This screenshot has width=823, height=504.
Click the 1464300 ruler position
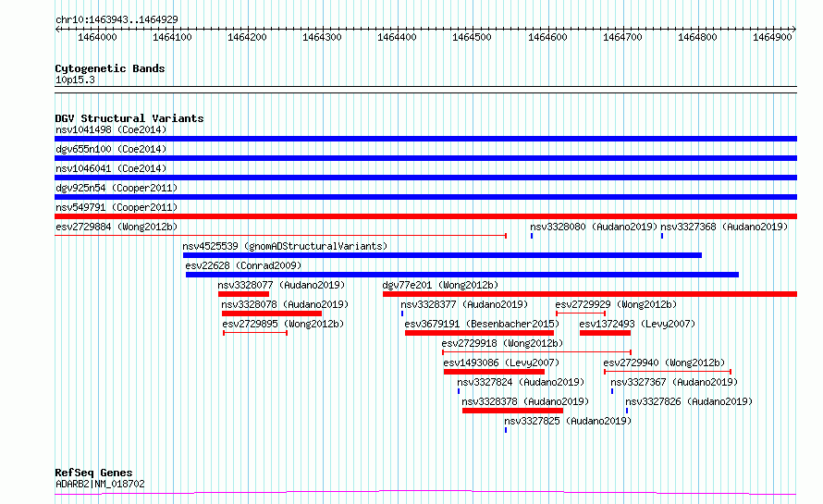pos(323,37)
